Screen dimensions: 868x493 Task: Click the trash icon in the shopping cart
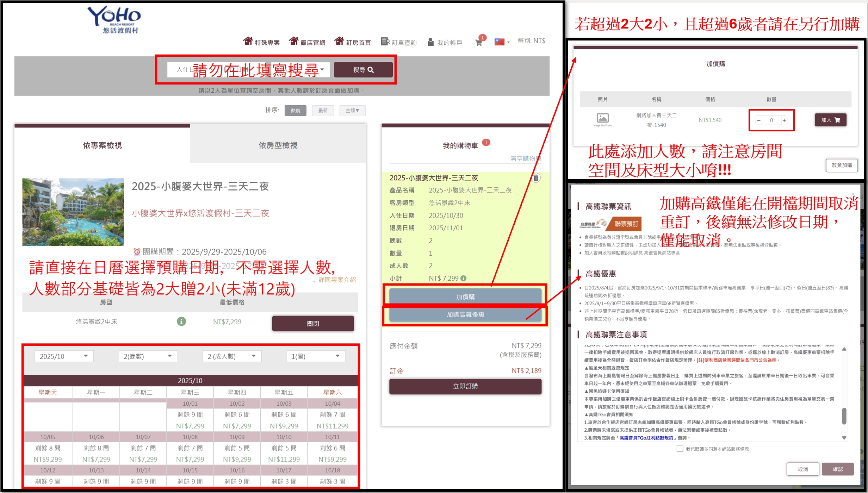pyautogui.click(x=535, y=178)
